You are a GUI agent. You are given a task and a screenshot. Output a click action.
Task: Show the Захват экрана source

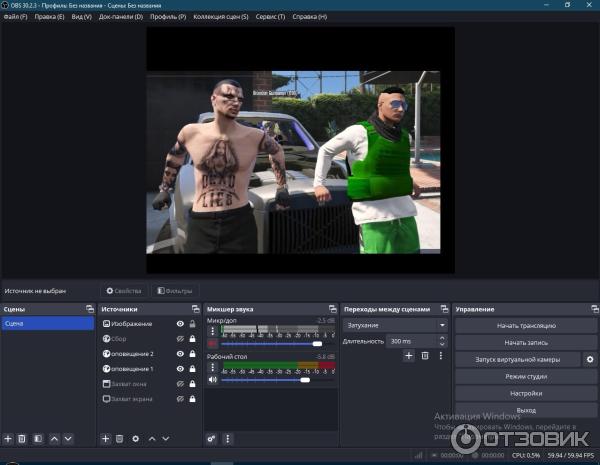pyautogui.click(x=180, y=399)
